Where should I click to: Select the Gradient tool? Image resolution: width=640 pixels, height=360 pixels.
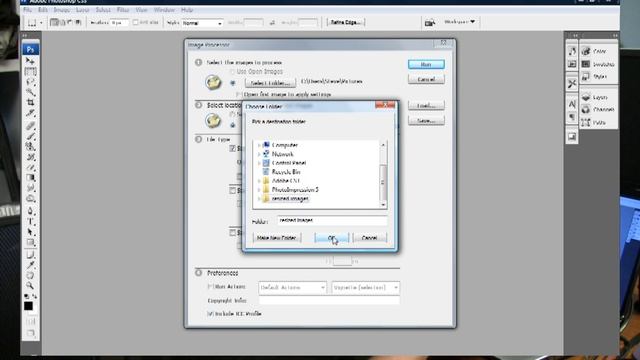click(x=30, y=178)
